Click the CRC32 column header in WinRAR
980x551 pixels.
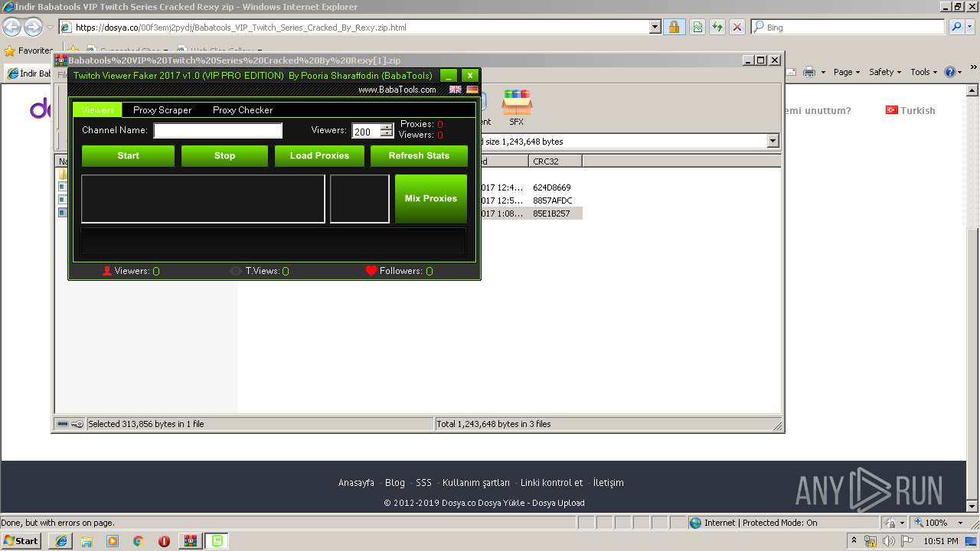(555, 161)
